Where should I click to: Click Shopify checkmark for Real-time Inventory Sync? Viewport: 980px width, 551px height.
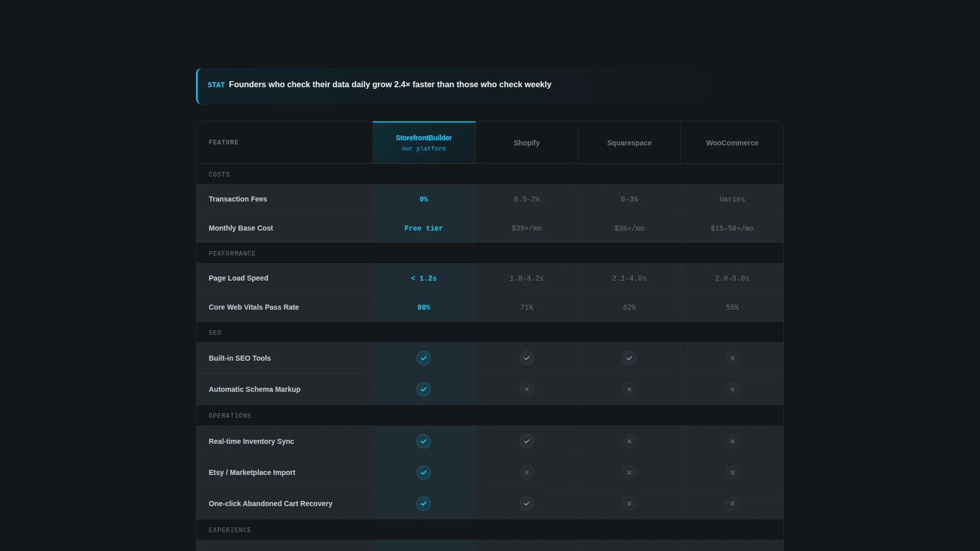(527, 441)
